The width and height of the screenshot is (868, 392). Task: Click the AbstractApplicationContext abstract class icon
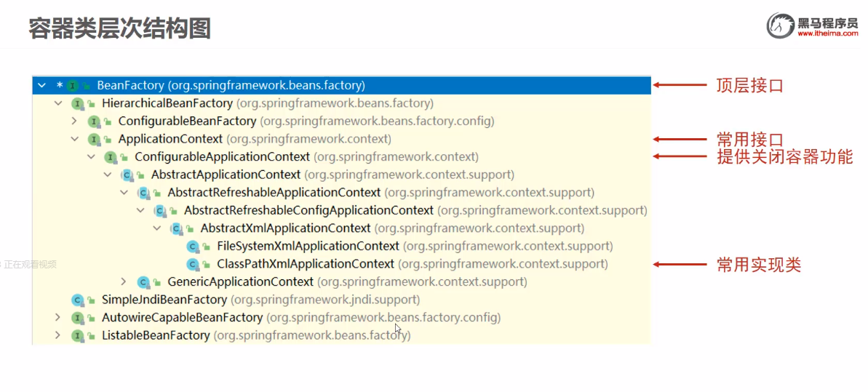[127, 175]
